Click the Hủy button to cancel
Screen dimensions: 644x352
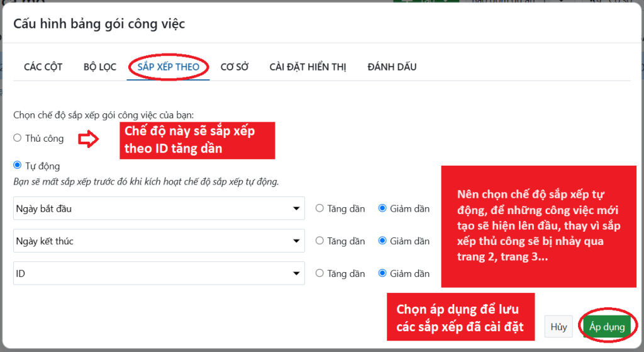coord(558,327)
